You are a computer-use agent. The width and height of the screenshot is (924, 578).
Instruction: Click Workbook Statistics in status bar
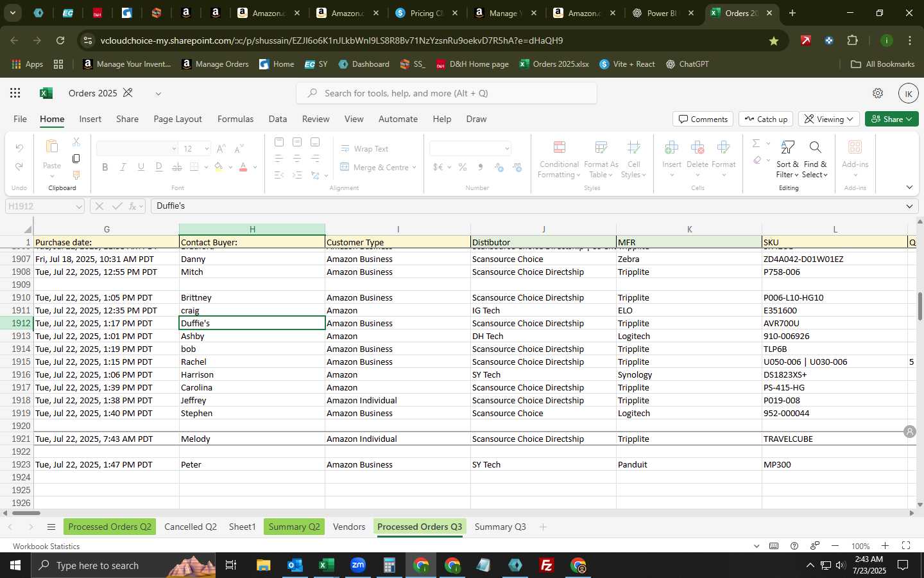point(46,546)
